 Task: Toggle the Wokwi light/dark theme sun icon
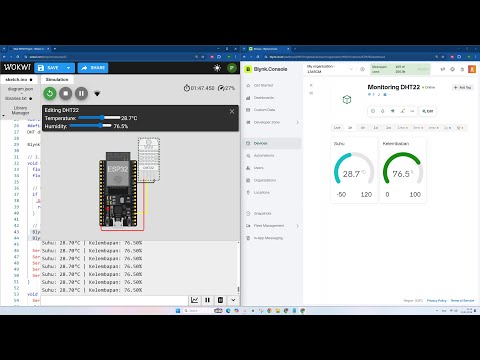point(217,68)
